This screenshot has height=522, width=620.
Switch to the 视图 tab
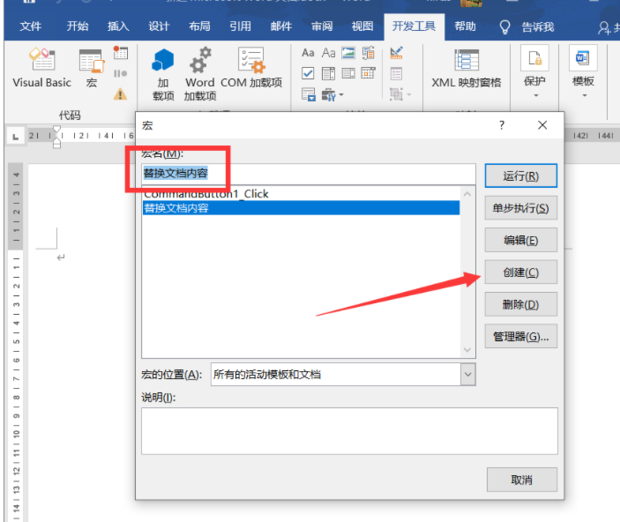point(363,26)
